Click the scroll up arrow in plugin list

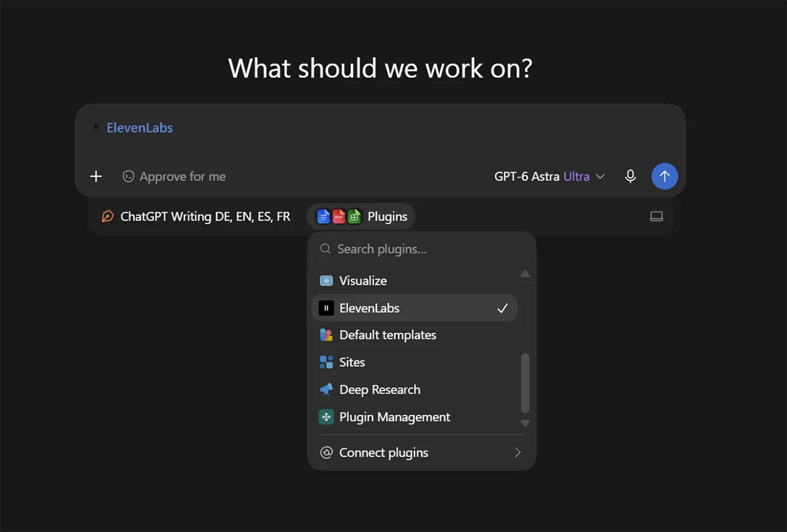pos(525,274)
